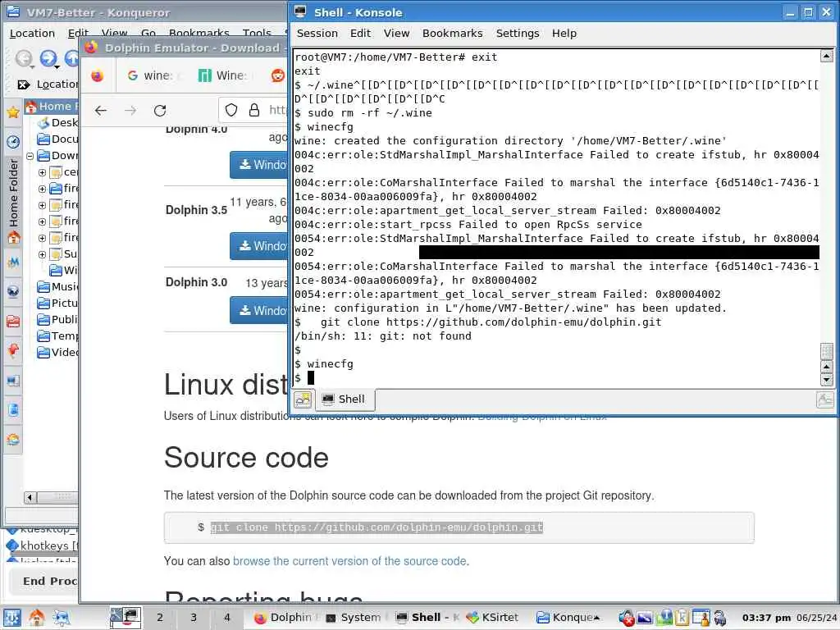Switch to the Reddit Firefox tab
The height and width of the screenshot is (630, 840).
277,75
